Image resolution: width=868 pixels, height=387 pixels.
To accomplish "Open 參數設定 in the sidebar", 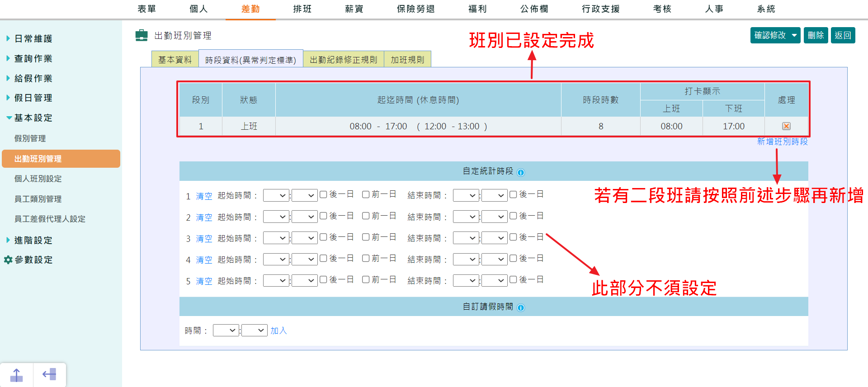I will 33,260.
